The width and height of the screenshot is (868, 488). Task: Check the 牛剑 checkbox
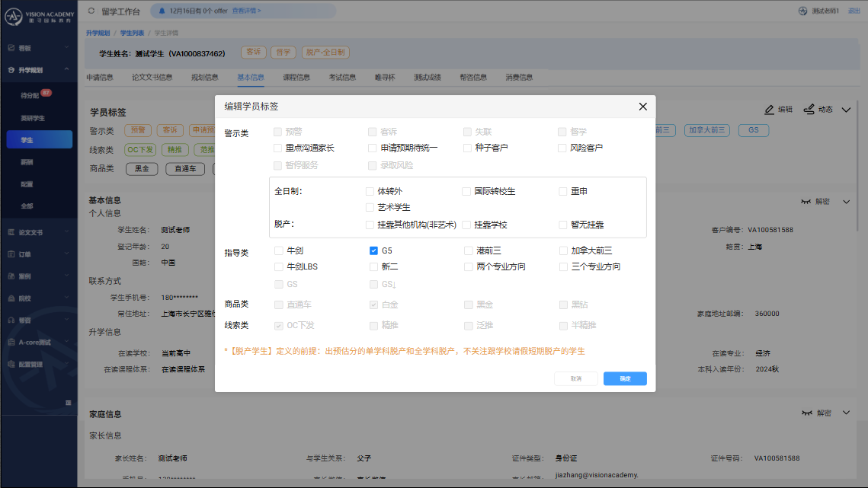coord(279,250)
